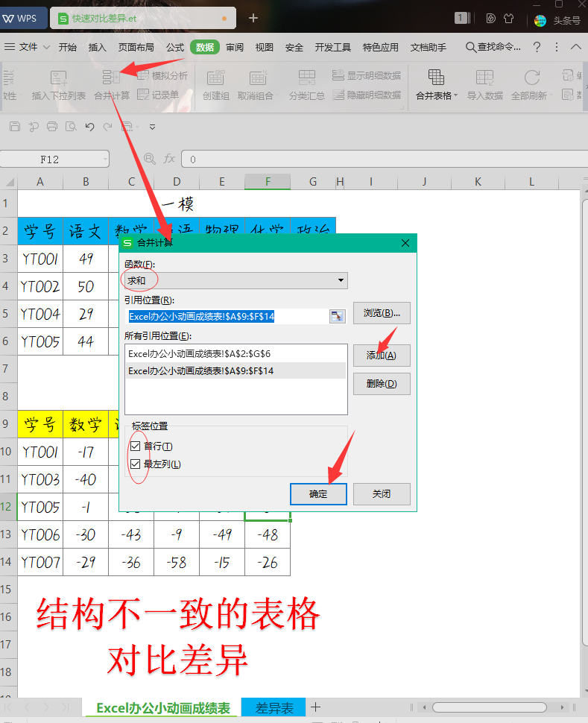Open the 开发工具 ribbon tab
Image resolution: width=588 pixels, height=723 pixels.
332,47
